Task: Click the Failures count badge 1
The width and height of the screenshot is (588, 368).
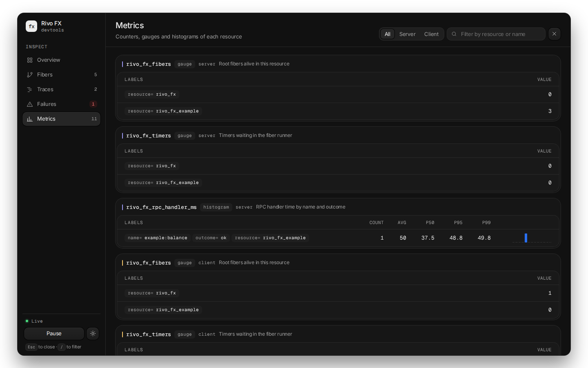Action: [x=93, y=104]
